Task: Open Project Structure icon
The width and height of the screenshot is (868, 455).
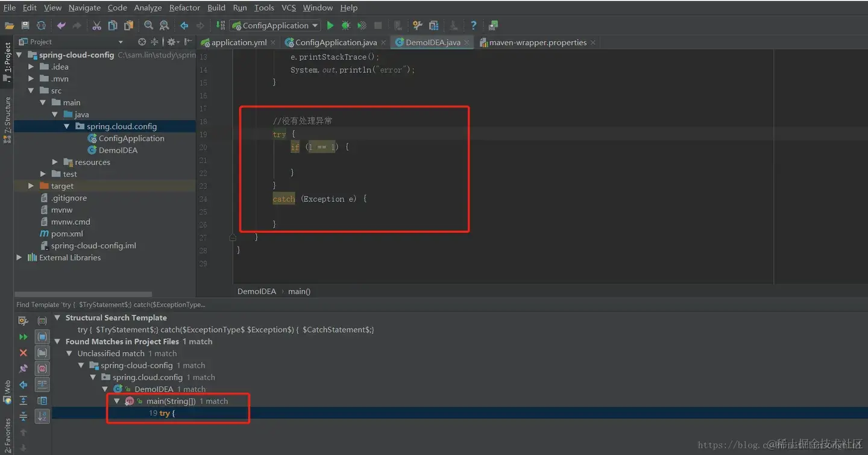Action: 433,25
